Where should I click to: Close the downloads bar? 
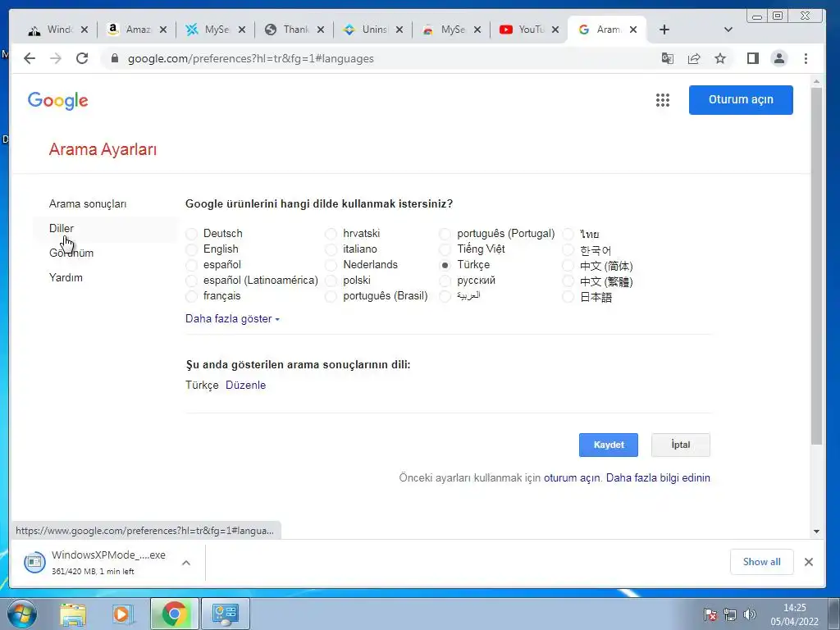(x=808, y=562)
